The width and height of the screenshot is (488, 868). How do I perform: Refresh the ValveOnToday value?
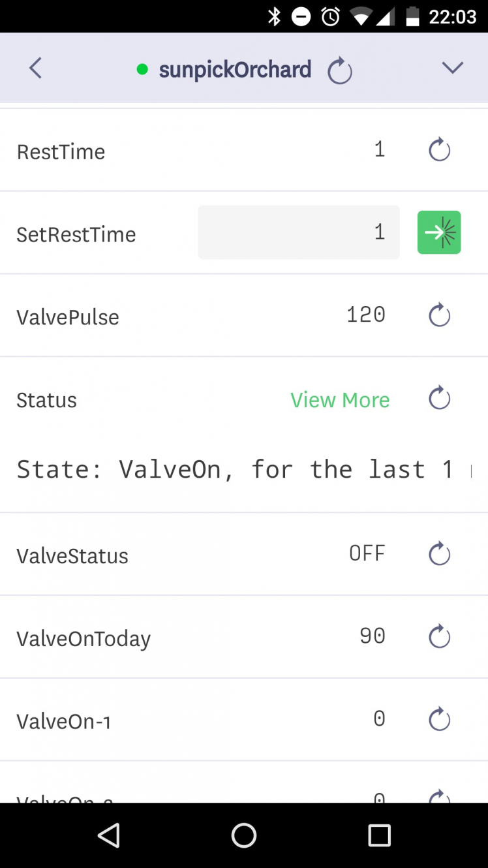pos(439,636)
